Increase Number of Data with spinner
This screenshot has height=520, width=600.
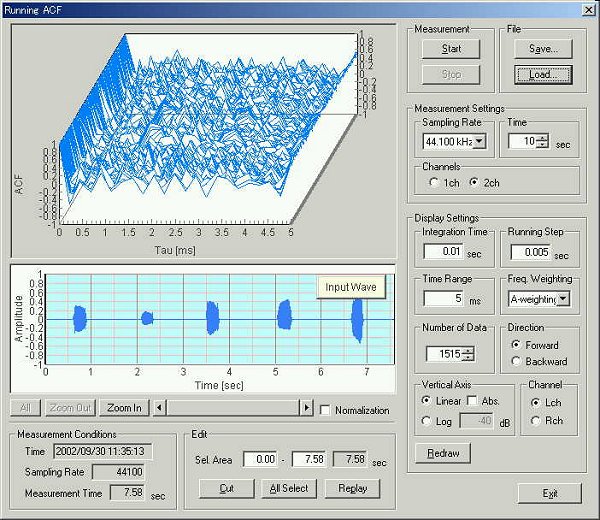pos(466,348)
